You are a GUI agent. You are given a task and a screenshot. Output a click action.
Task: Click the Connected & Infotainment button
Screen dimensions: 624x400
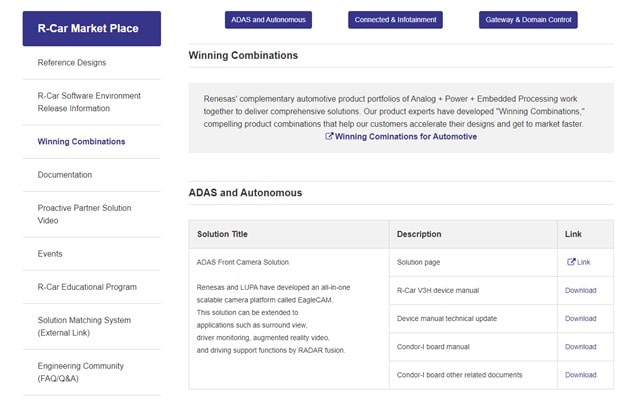(395, 20)
